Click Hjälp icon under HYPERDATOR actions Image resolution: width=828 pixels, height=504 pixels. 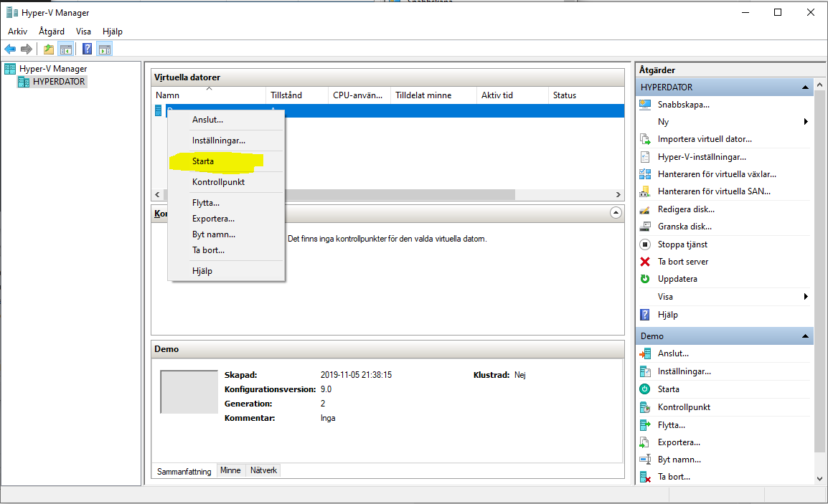pos(645,315)
